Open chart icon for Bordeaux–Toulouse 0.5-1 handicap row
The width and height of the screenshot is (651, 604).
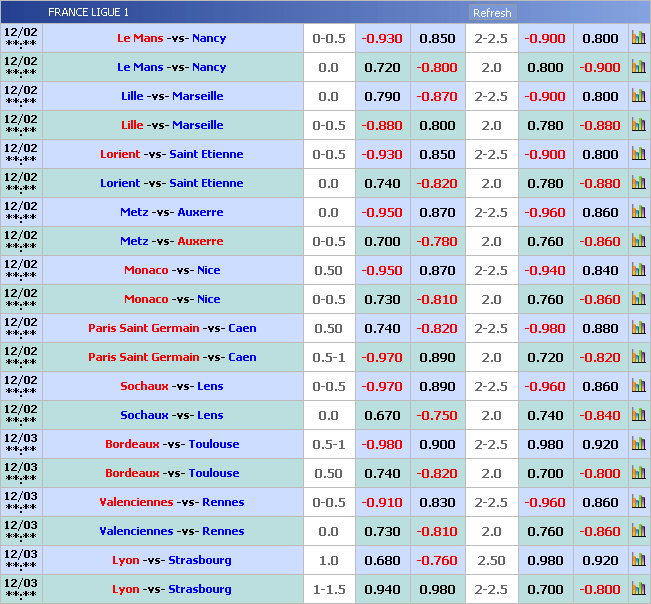[x=638, y=444]
